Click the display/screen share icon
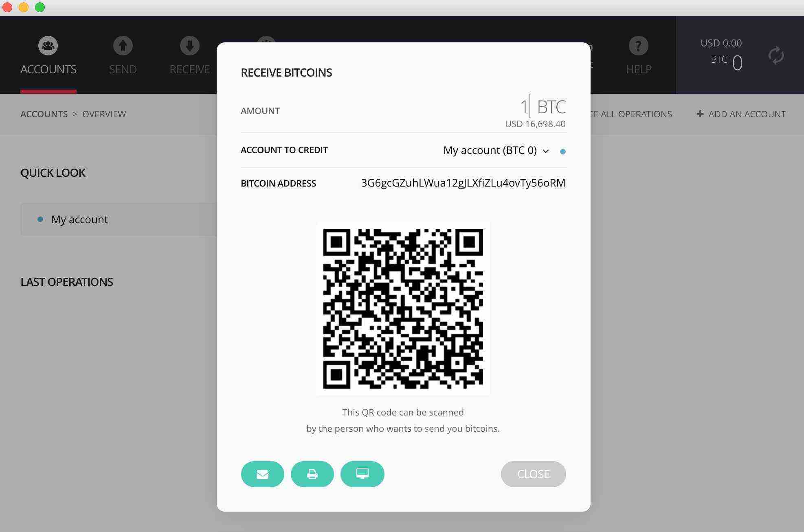This screenshot has height=532, width=804. (x=362, y=473)
